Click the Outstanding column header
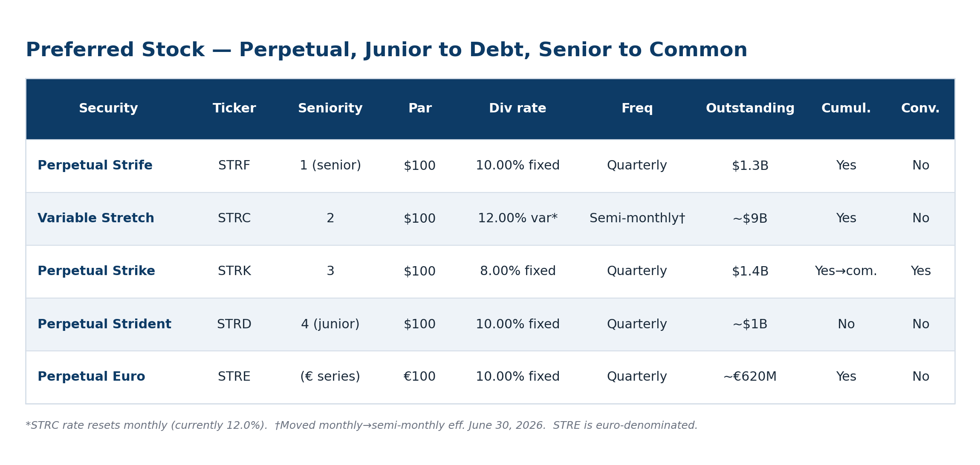Viewport: 980px width, 465px height. click(x=750, y=109)
